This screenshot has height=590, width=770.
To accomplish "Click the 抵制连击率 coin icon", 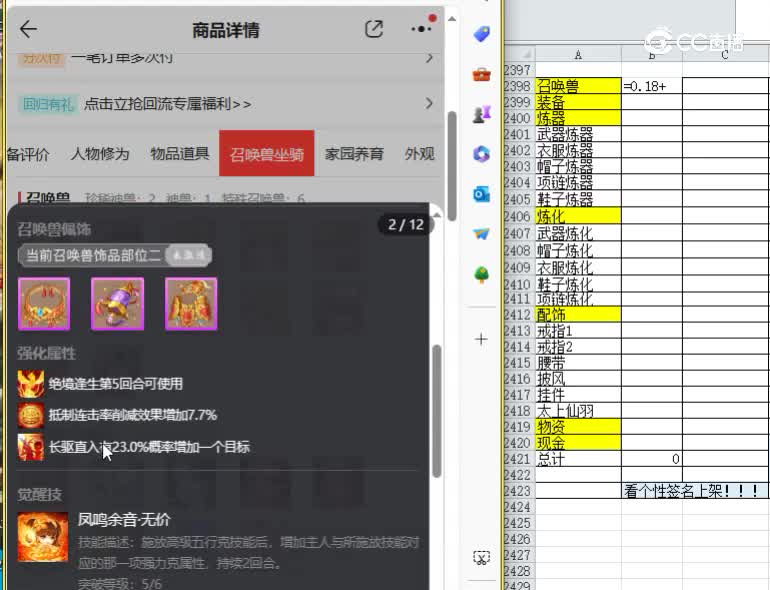I will (x=30, y=415).
